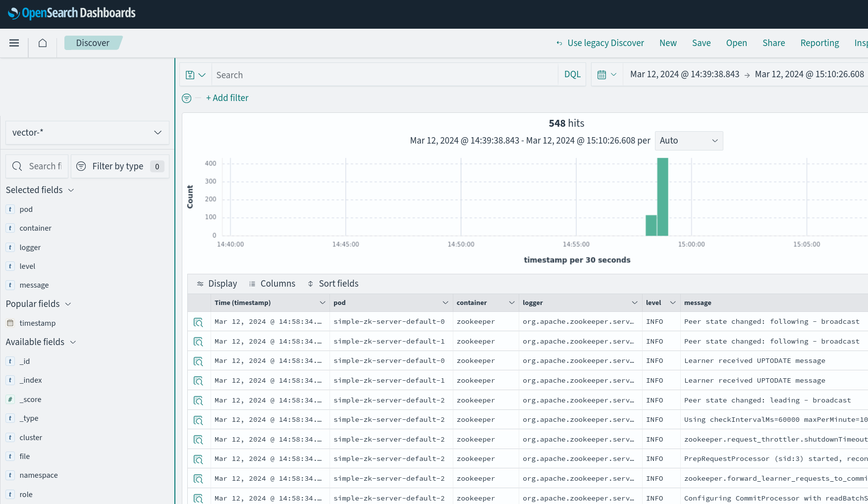
Task: Go to home via house icon
Action: point(43,43)
